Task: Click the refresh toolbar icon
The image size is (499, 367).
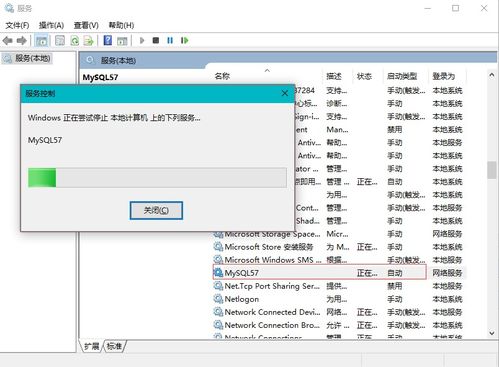Action: (x=75, y=41)
